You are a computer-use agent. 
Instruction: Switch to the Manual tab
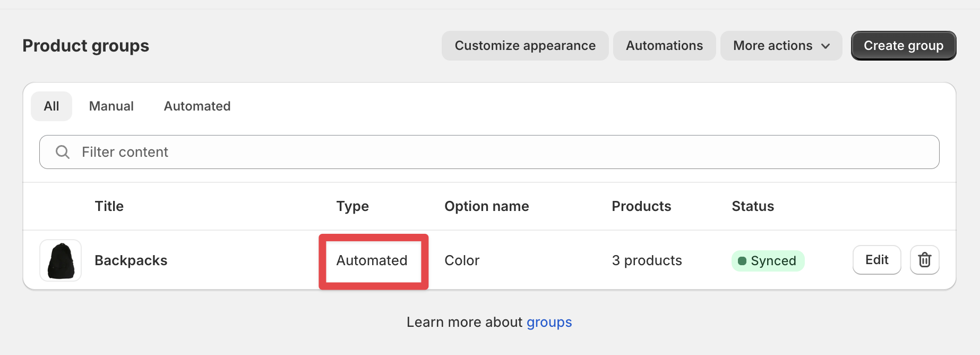(111, 106)
